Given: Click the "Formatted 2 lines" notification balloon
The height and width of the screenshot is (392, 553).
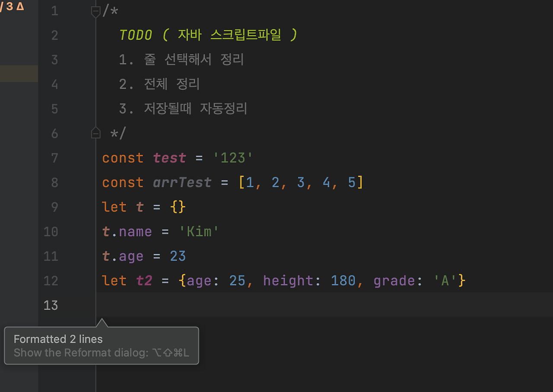Looking at the screenshot, I should (58, 339).
